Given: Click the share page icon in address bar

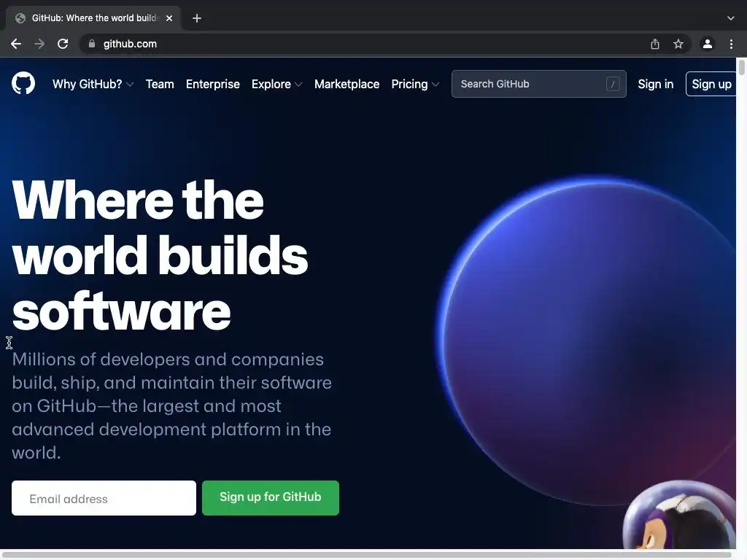Looking at the screenshot, I should pyautogui.click(x=655, y=44).
